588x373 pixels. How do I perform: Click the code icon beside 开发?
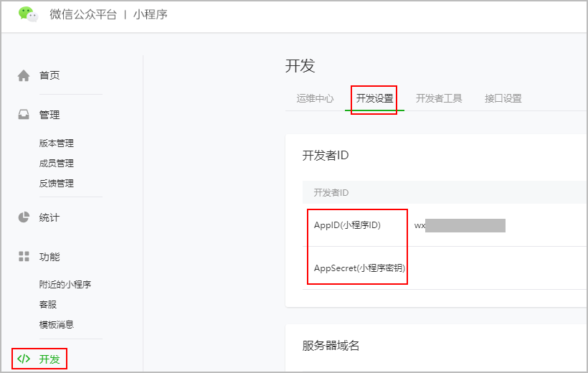coord(24,359)
